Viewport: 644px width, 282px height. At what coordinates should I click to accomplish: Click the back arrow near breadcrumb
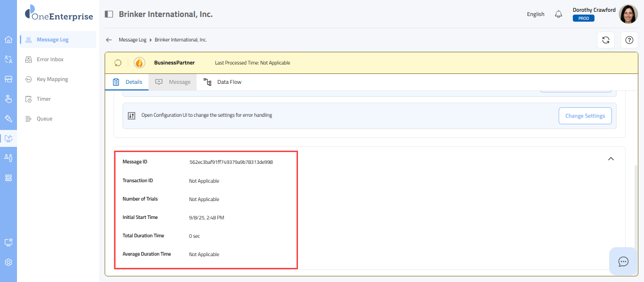109,40
